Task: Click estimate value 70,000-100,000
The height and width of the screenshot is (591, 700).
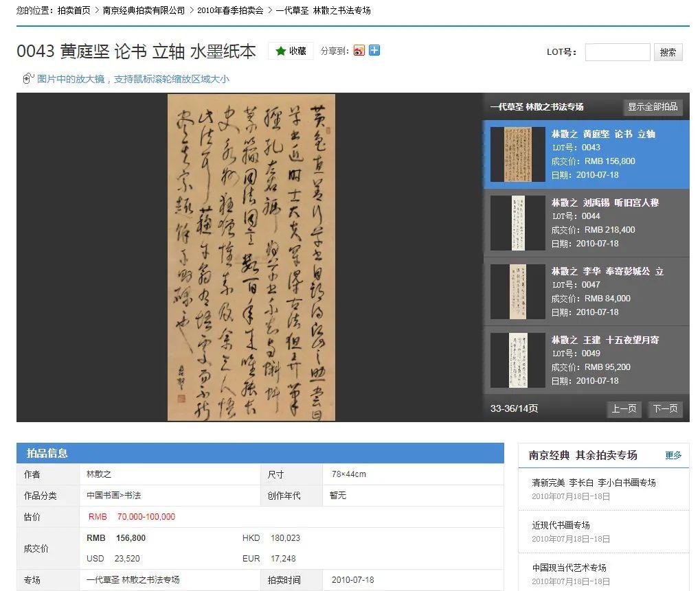Action: 146,516
